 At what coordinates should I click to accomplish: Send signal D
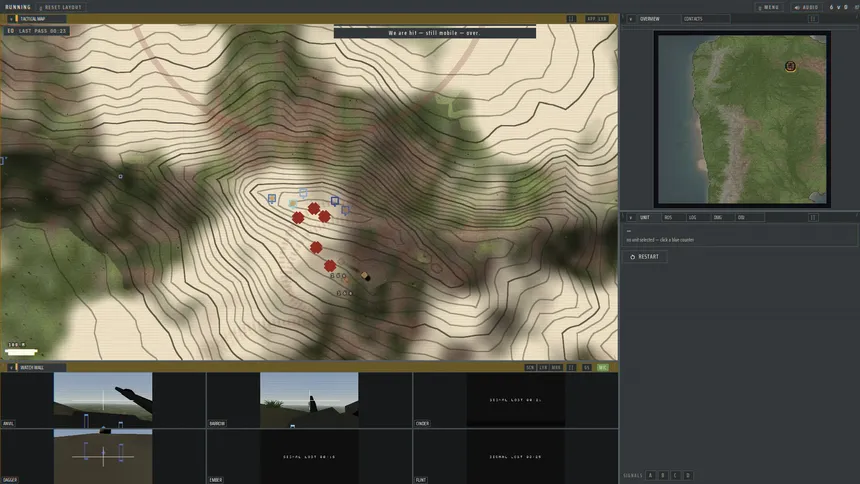pos(688,475)
